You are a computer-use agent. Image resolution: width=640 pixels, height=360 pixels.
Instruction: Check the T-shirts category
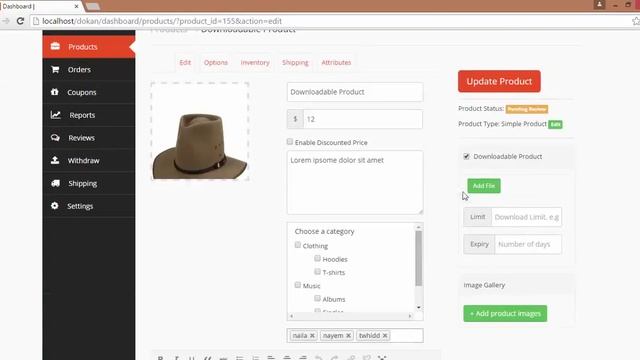[317, 271]
